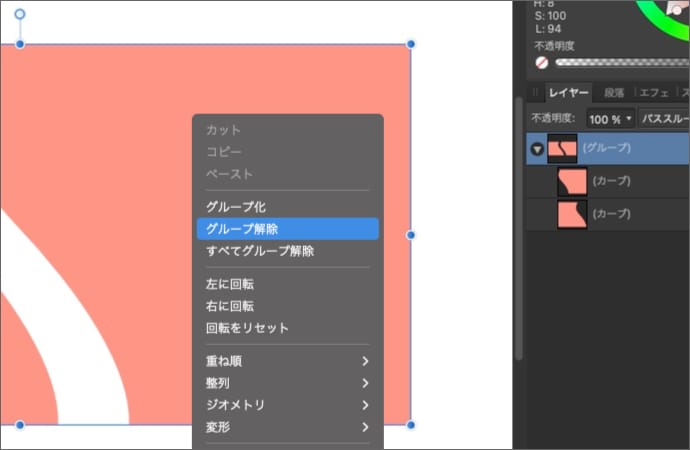Choose グループ解除 from the context menu
690x450 pixels.
(287, 229)
